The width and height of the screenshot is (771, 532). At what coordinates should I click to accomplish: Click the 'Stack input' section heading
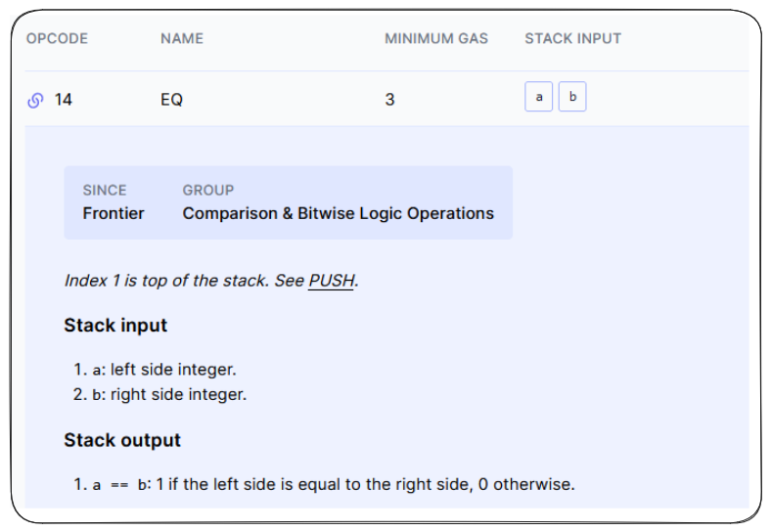pyautogui.click(x=115, y=326)
